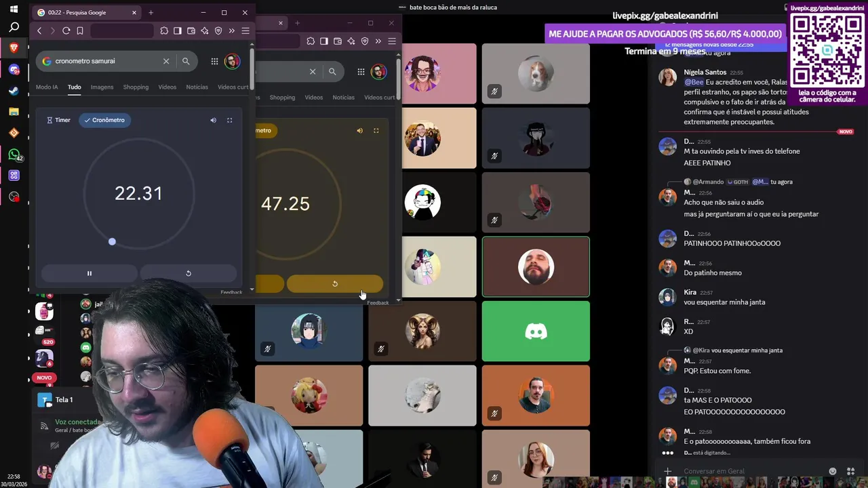Screen dimensions: 868x488
Task: Pause the front stopwatch showing 22.31
Action: coord(89,273)
